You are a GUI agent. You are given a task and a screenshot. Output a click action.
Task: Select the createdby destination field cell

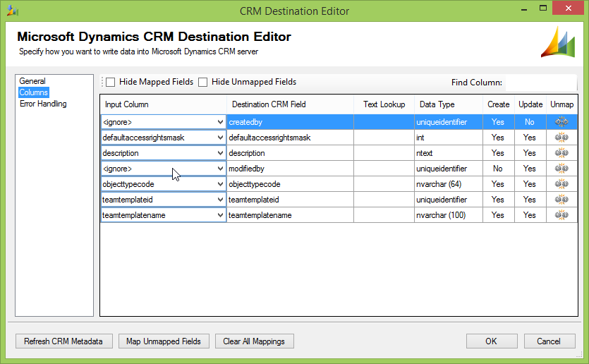tap(291, 122)
